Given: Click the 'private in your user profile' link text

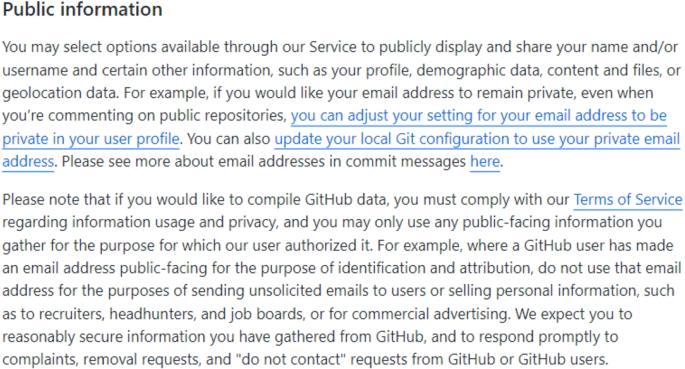Looking at the screenshot, I should coord(91,139).
